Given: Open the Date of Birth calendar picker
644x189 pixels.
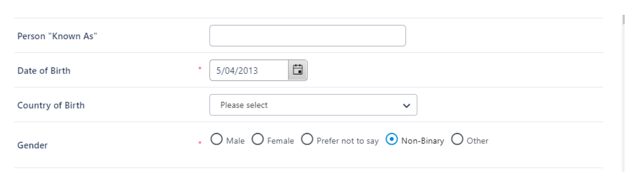Looking at the screenshot, I should 298,70.
